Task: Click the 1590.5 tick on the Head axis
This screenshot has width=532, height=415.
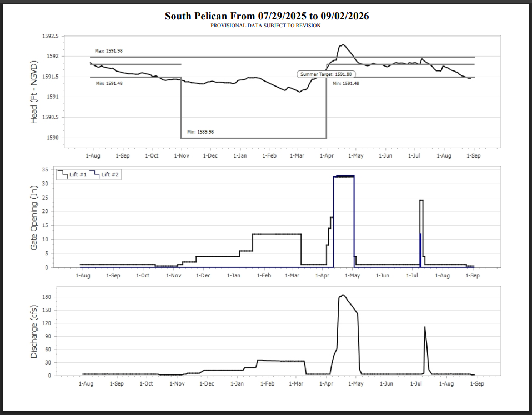Action: click(x=50, y=117)
